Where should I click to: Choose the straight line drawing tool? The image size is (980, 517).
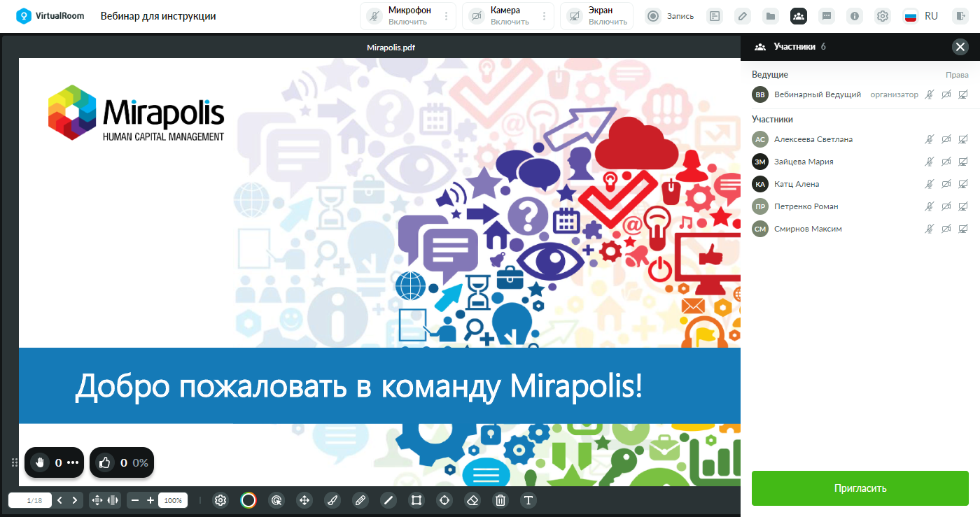pyautogui.click(x=388, y=500)
